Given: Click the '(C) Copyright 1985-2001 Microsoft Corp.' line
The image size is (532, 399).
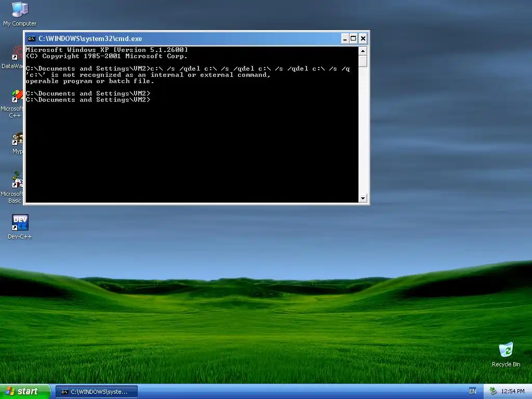Looking at the screenshot, I should click(107, 56).
